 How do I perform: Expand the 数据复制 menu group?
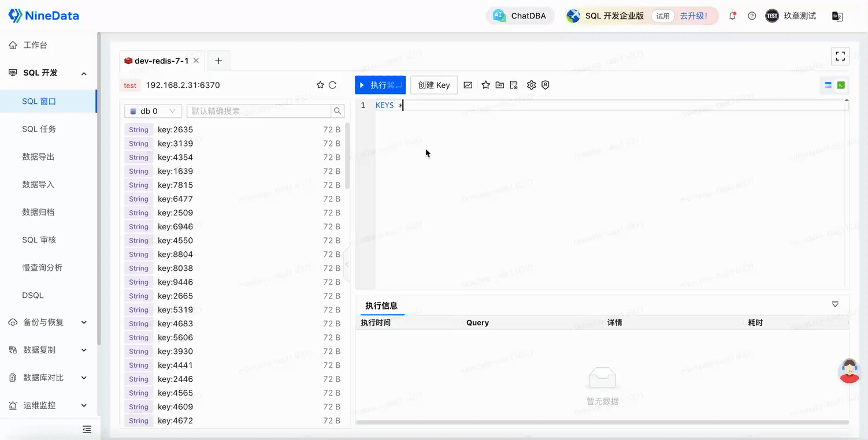click(x=84, y=350)
